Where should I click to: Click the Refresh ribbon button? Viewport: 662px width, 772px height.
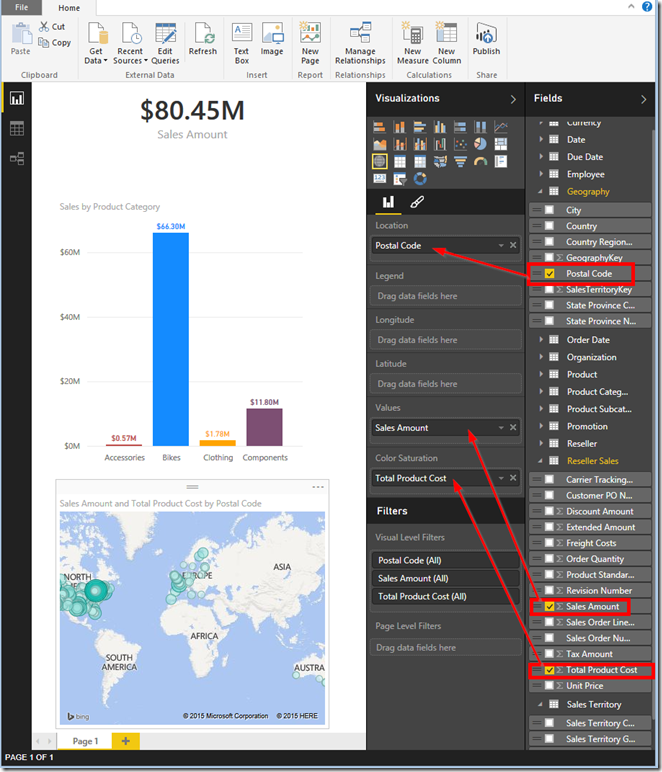202,39
